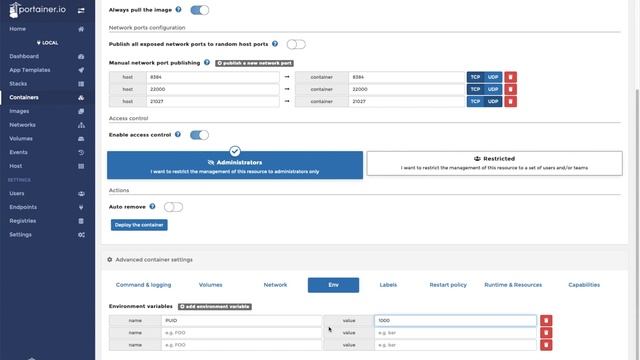Delete the 22000 port mapping
The image size is (640, 360).
pos(511,89)
